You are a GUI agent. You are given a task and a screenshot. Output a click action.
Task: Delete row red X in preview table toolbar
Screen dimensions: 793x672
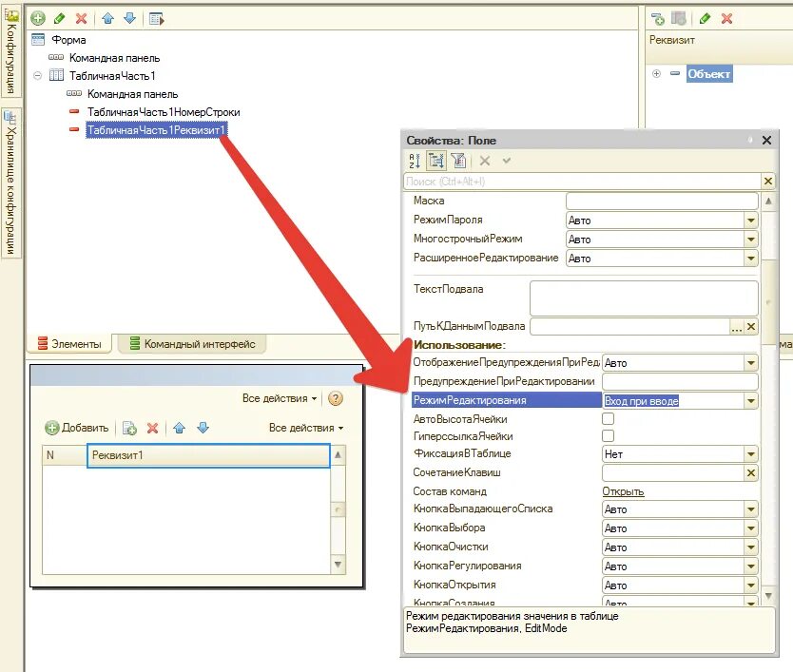152,429
